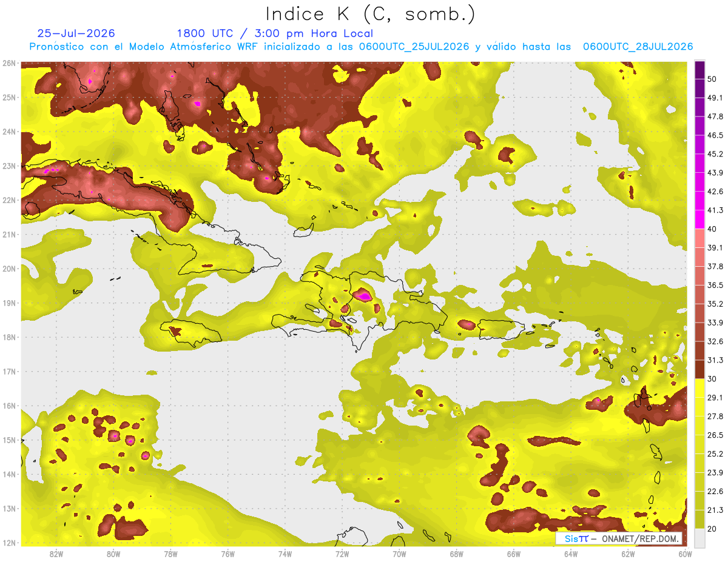
Task: Click the '13N' latitude label
Action: tap(9, 509)
